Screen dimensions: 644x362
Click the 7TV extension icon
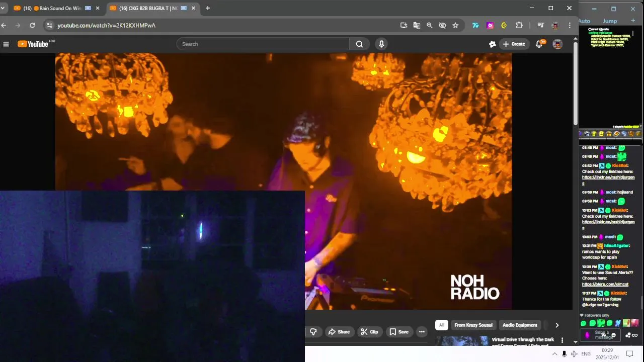[475, 25]
